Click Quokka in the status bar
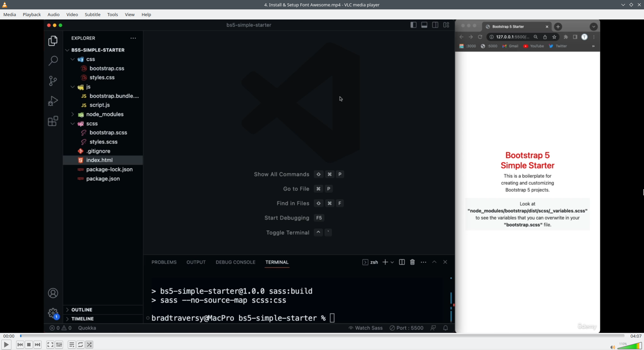Image resolution: width=644 pixels, height=350 pixels. click(x=87, y=328)
